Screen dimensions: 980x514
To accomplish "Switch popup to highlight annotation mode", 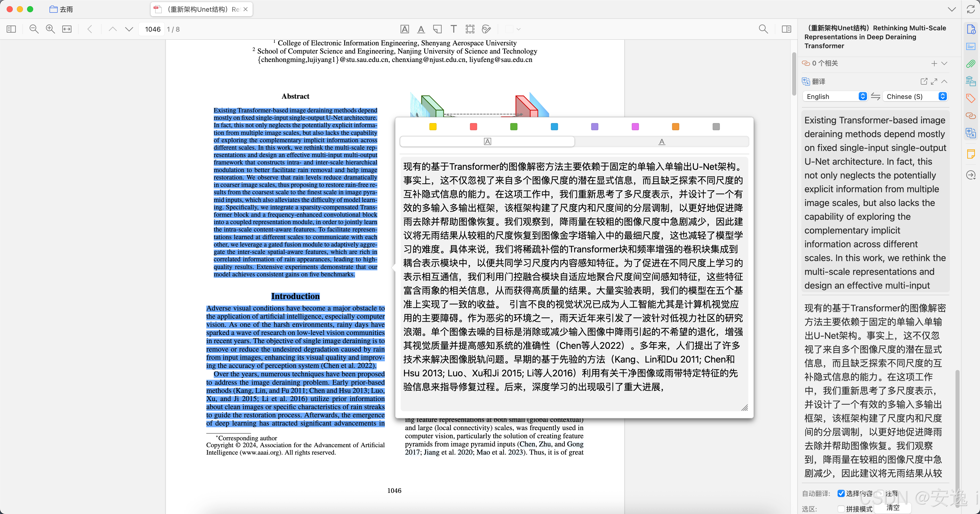I will click(x=487, y=142).
